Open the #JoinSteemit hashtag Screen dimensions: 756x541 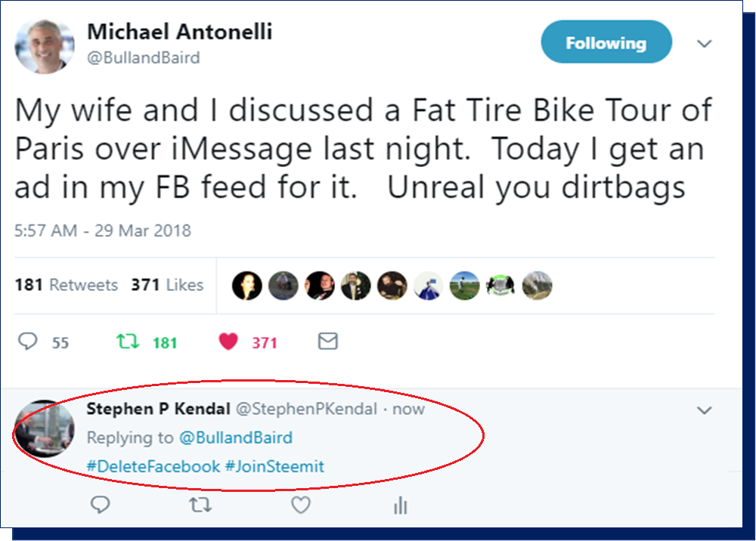click(275, 466)
